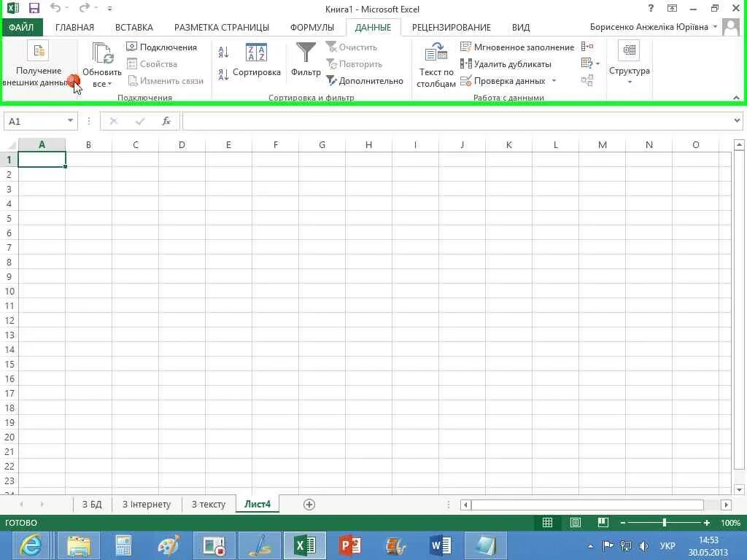Switch to Page Break Preview view

tap(603, 522)
